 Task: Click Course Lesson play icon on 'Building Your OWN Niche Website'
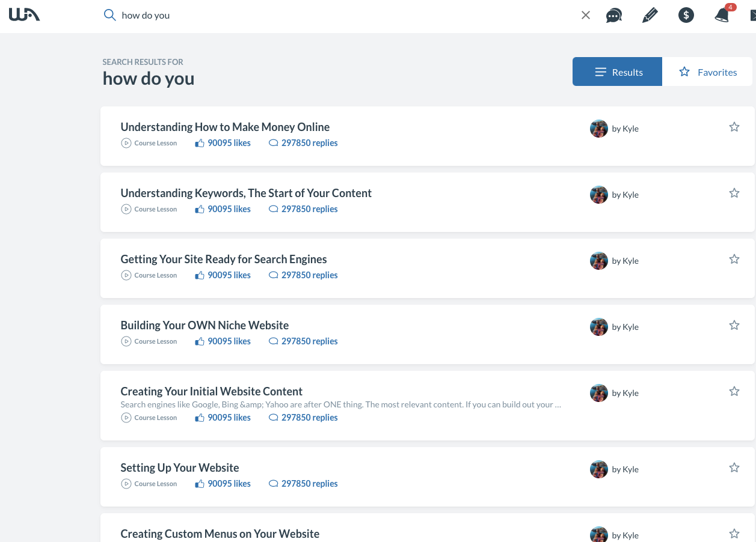click(x=126, y=341)
